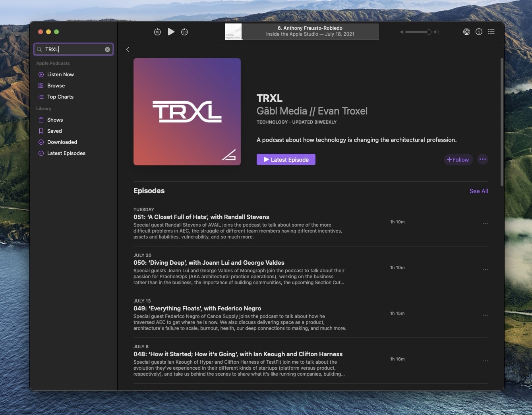Play the current episode
Screen dimensions: 532x415
point(171,32)
